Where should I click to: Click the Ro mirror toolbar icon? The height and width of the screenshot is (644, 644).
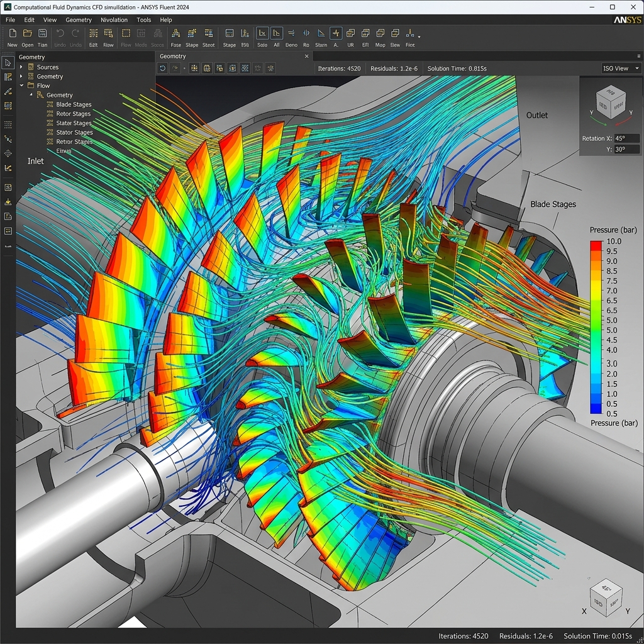point(306,33)
